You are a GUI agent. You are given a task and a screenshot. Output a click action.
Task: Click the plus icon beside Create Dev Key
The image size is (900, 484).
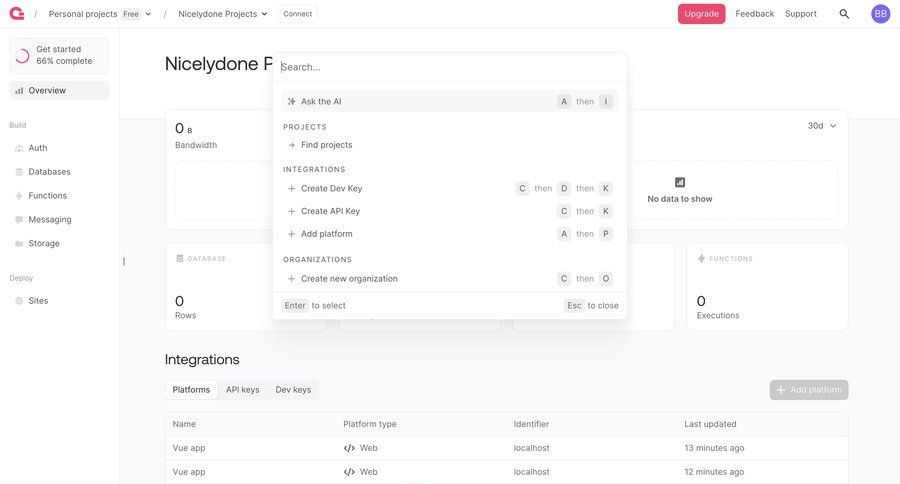tap(292, 188)
